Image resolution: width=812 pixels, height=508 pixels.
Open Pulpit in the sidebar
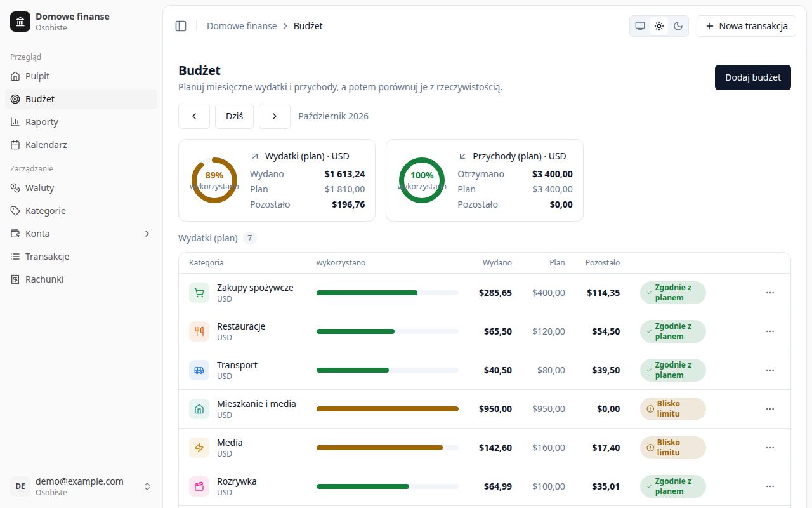pyautogui.click(x=81, y=76)
